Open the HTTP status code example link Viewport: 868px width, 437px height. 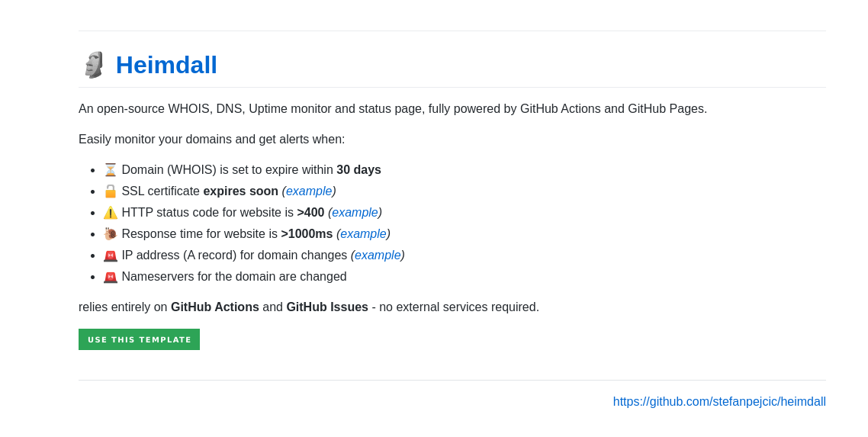pos(355,213)
